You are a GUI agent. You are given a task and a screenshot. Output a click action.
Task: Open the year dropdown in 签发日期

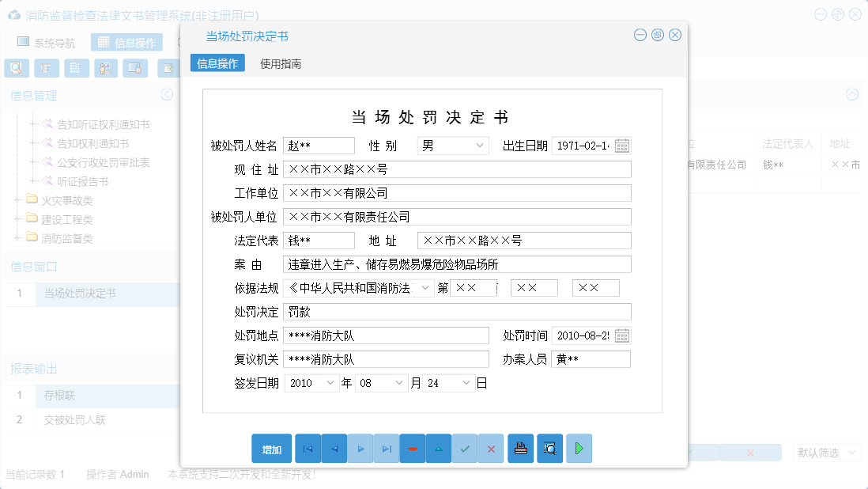click(330, 382)
